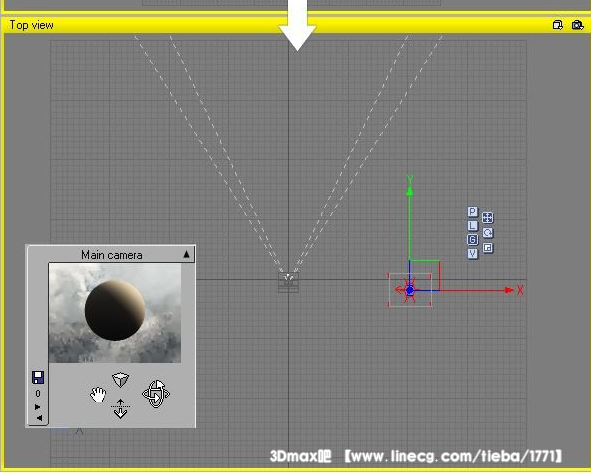Toggle the V gizmo mode button

[x=472, y=254]
